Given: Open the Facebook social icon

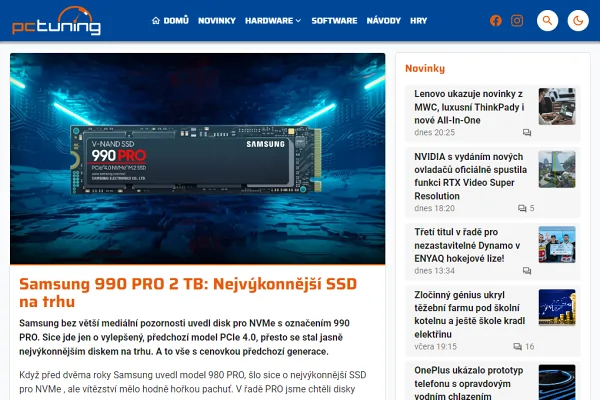Looking at the screenshot, I should coord(496,21).
